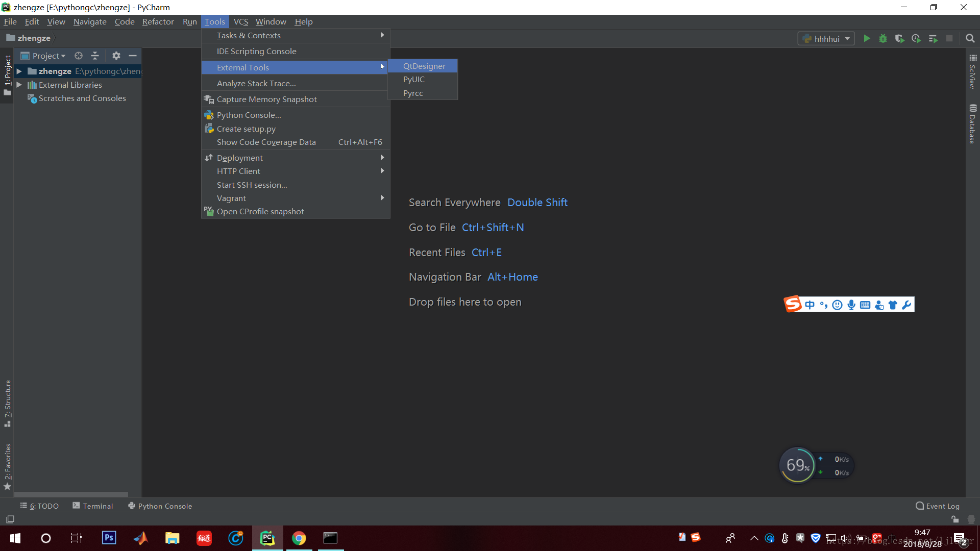
Task: Toggle the Sogou Chinese input mode
Action: click(810, 305)
